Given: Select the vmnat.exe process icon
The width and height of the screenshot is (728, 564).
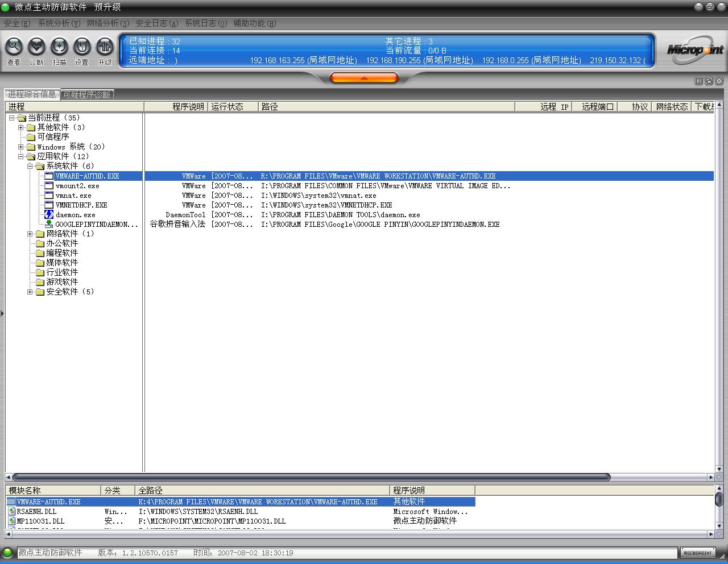Looking at the screenshot, I should coord(49,196).
